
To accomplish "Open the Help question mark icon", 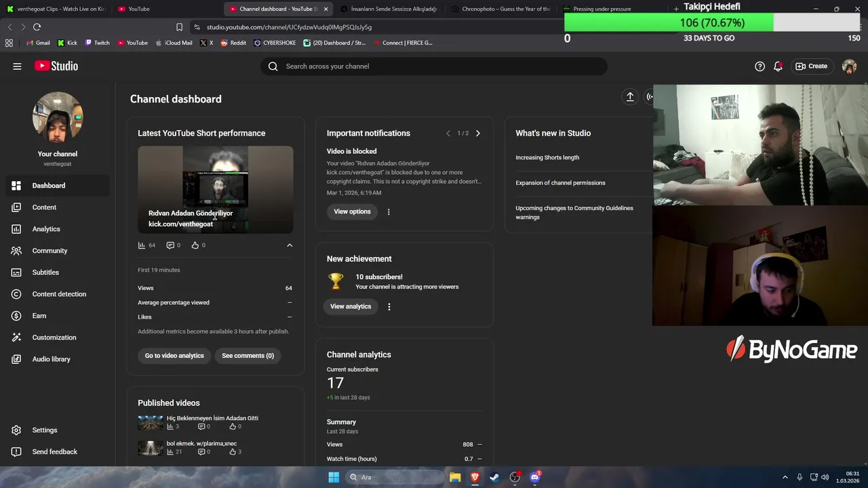I will (759, 66).
